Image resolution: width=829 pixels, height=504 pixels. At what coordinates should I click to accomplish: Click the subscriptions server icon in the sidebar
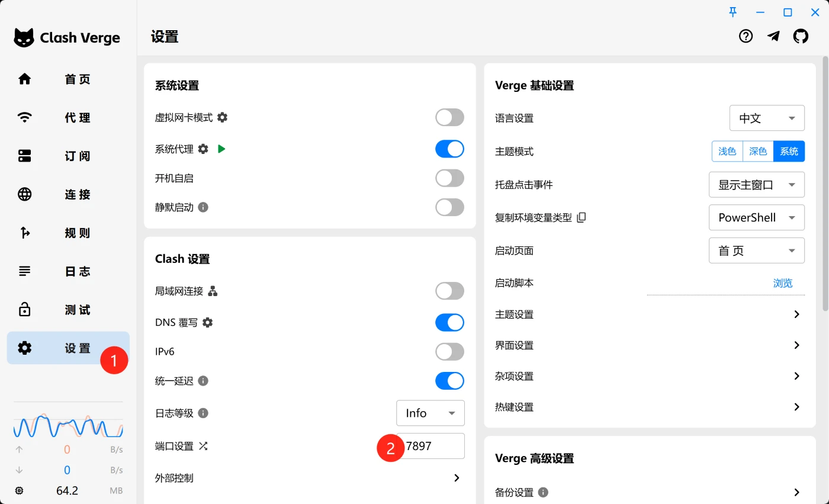(24, 156)
